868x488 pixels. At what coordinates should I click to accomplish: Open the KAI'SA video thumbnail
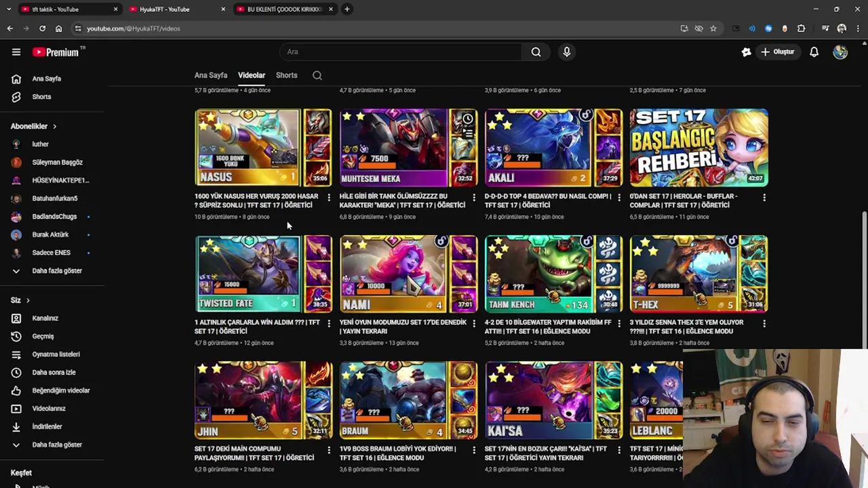click(553, 400)
